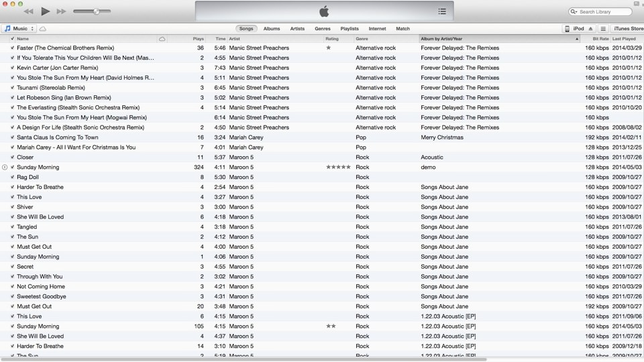644x362 pixels.
Task: Toggle the checkmark column header
Action: [12, 39]
